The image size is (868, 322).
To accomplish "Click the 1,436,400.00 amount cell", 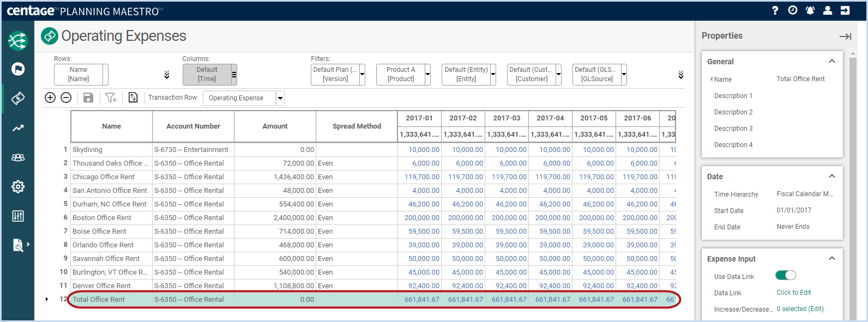I will click(275, 177).
